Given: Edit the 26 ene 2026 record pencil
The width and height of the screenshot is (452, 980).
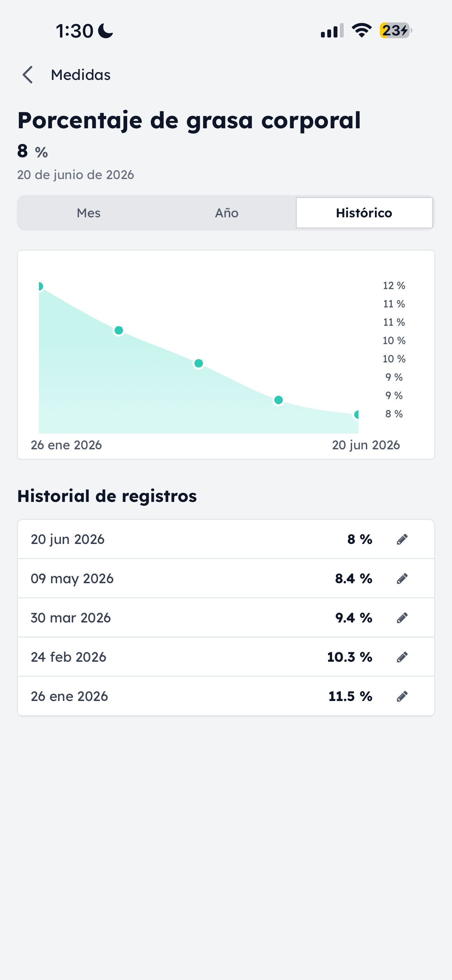Looking at the screenshot, I should 402,696.
